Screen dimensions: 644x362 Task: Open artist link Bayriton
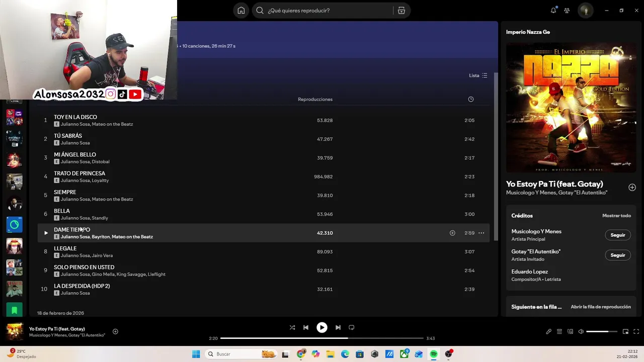(101, 237)
